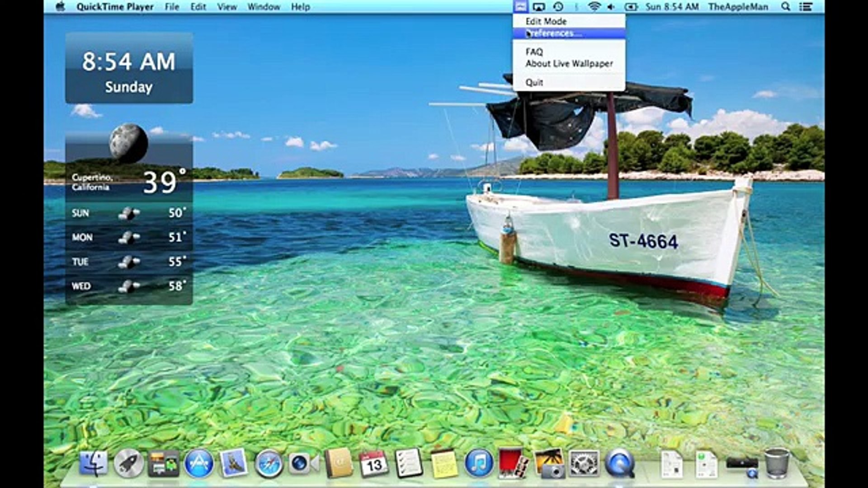The image size is (868, 488).
Task: Open iTunes in the dock
Action: 478,464
